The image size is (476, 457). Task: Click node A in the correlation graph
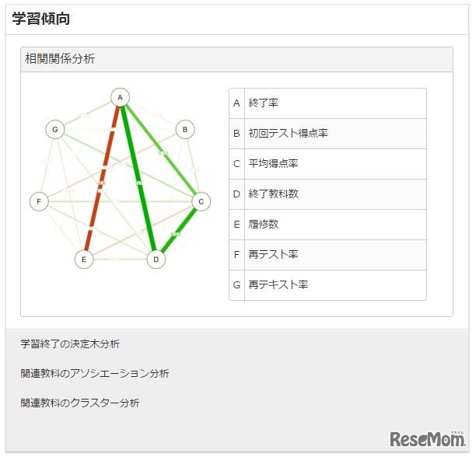pyautogui.click(x=119, y=97)
